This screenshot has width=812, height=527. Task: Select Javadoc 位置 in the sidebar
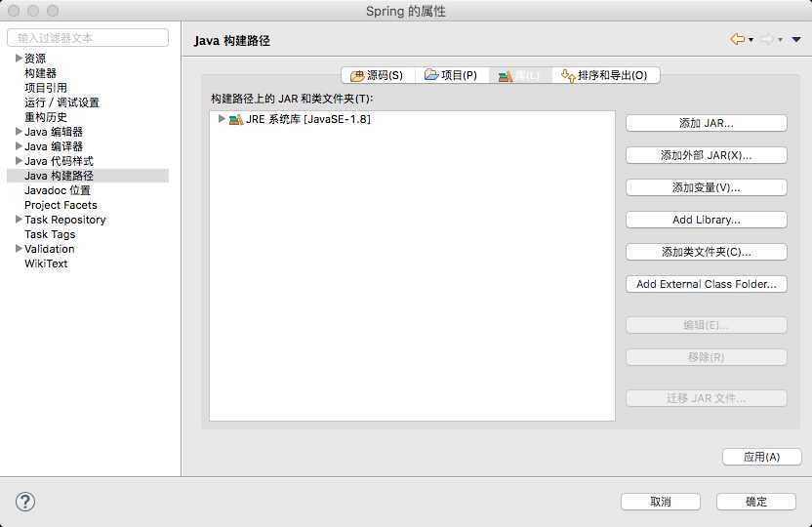pos(58,190)
